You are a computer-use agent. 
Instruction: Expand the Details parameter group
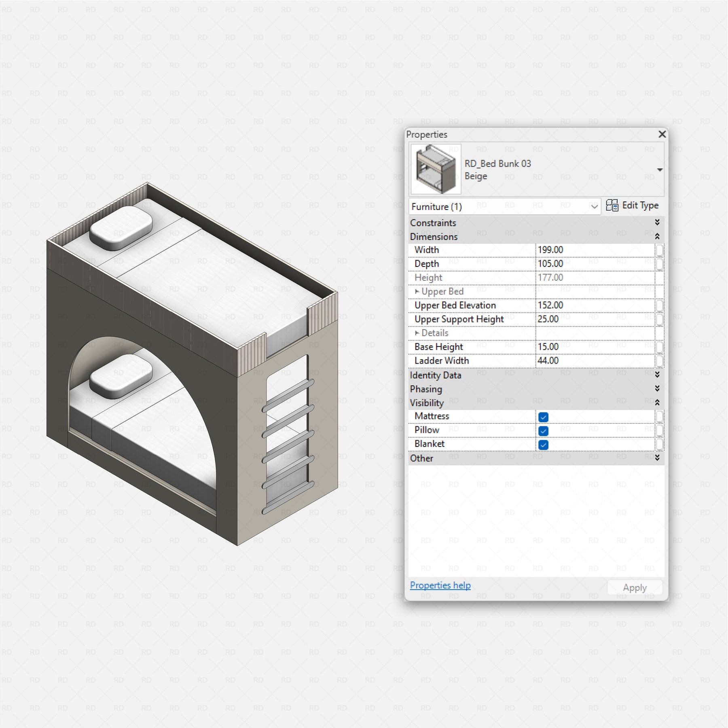click(417, 333)
